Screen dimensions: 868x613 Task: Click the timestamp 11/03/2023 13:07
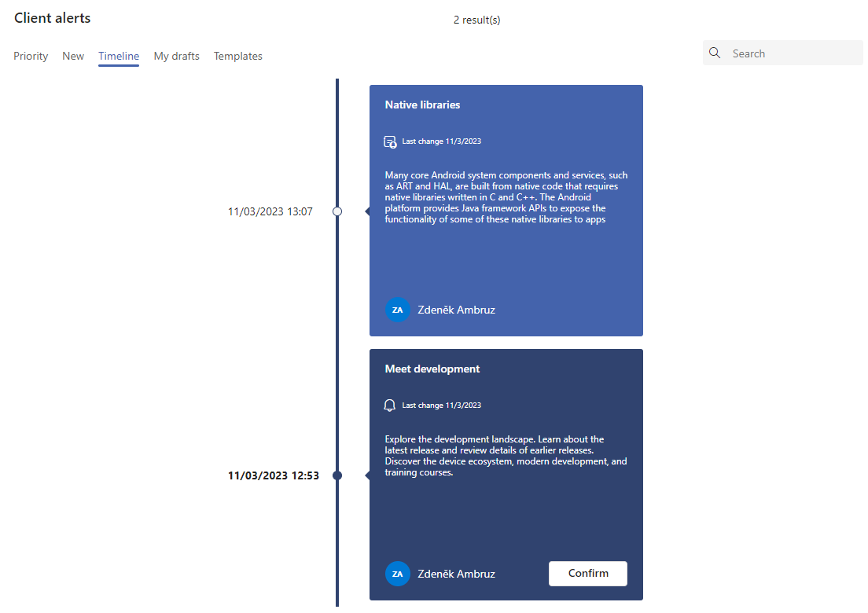tap(270, 211)
